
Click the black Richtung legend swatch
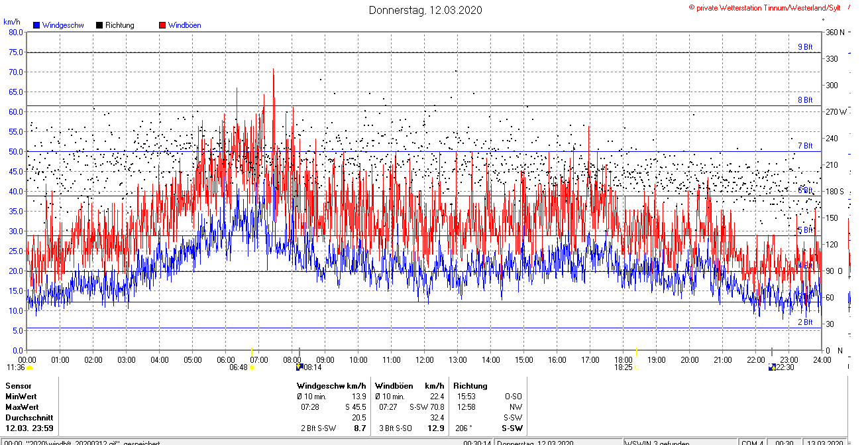99,25
